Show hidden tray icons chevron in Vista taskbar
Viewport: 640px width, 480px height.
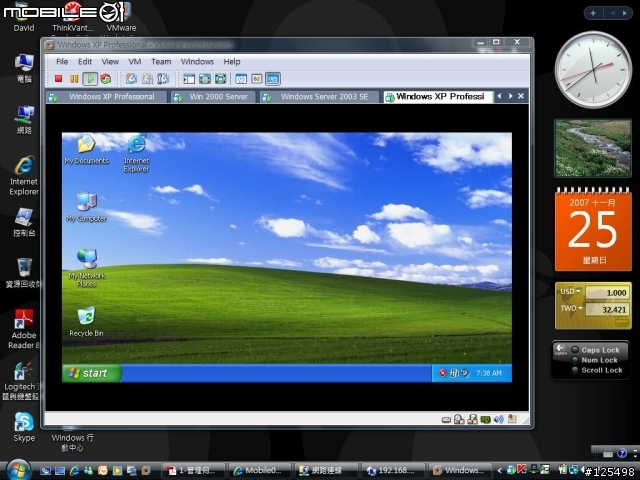[x=499, y=471]
